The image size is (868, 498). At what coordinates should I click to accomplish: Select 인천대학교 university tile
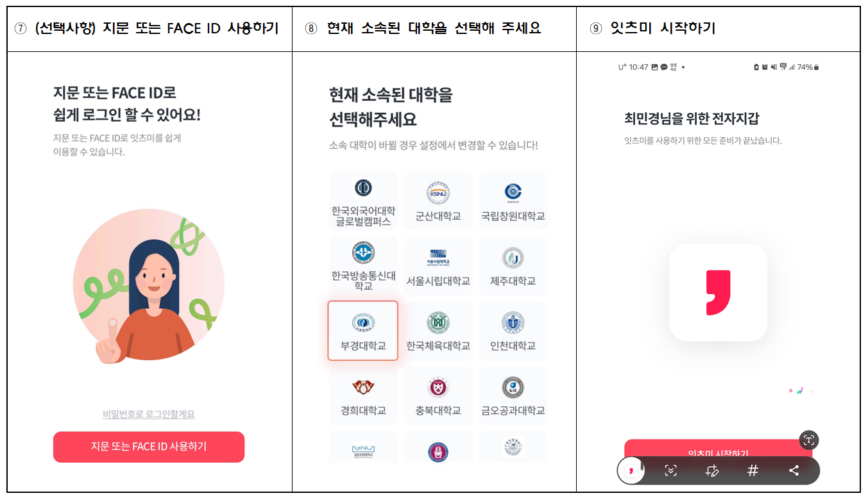(x=513, y=331)
